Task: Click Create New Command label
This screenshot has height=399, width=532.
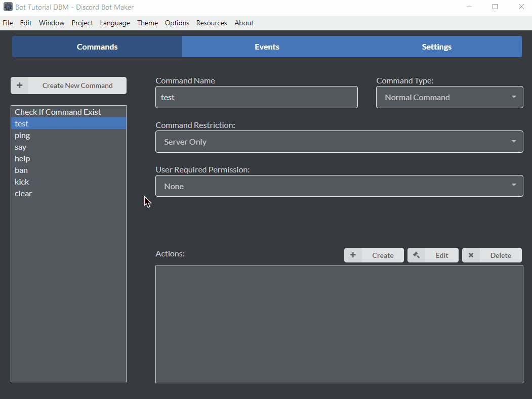Action: coord(77,85)
